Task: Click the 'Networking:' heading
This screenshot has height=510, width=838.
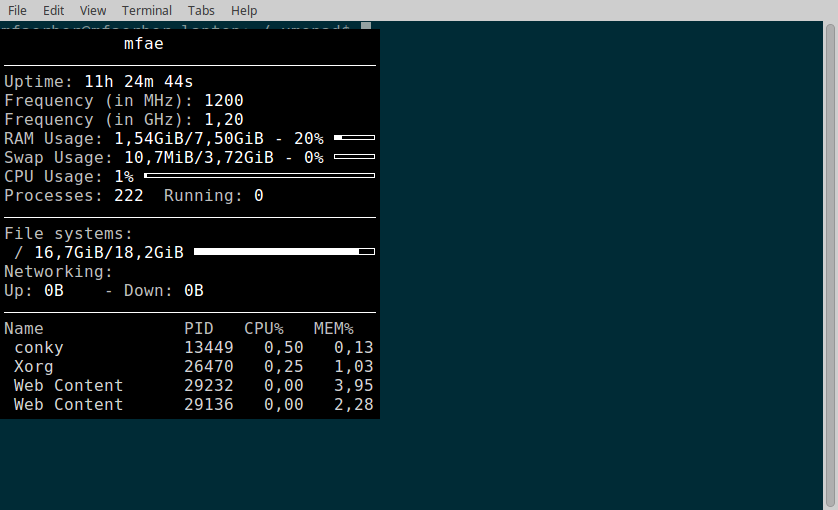Action: point(59,272)
